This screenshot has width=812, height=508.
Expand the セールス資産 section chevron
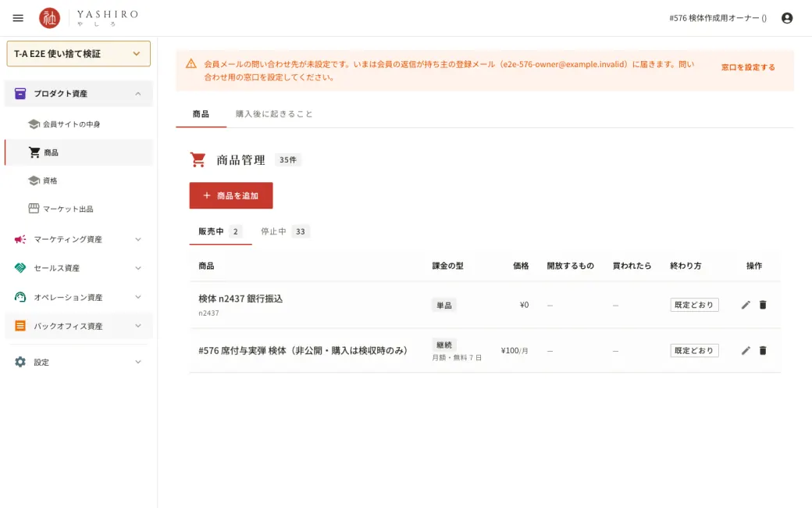coord(137,268)
